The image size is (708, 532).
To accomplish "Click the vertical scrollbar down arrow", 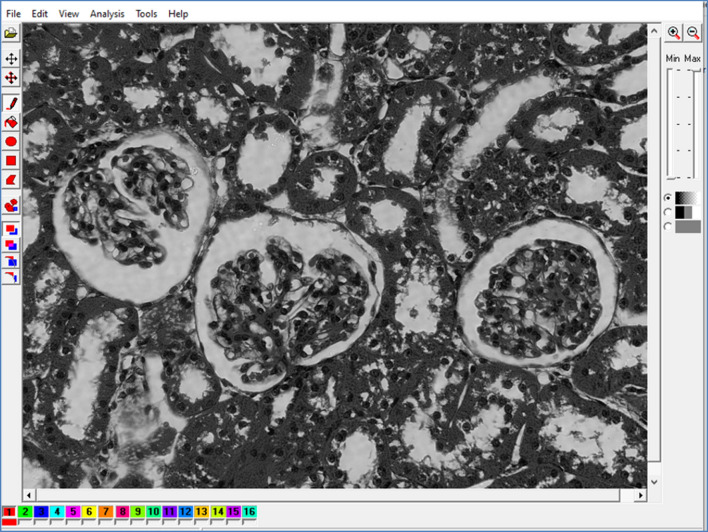I will [654, 482].
